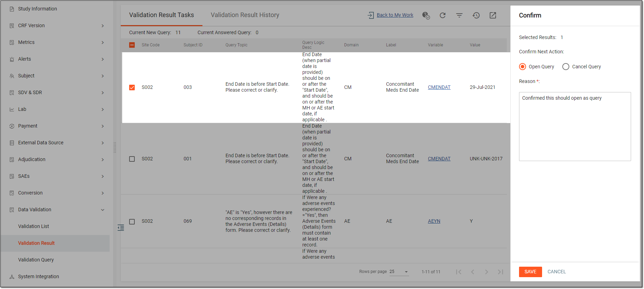Click the Adjudication sidebar icon
644x289 pixels.
click(x=12, y=160)
